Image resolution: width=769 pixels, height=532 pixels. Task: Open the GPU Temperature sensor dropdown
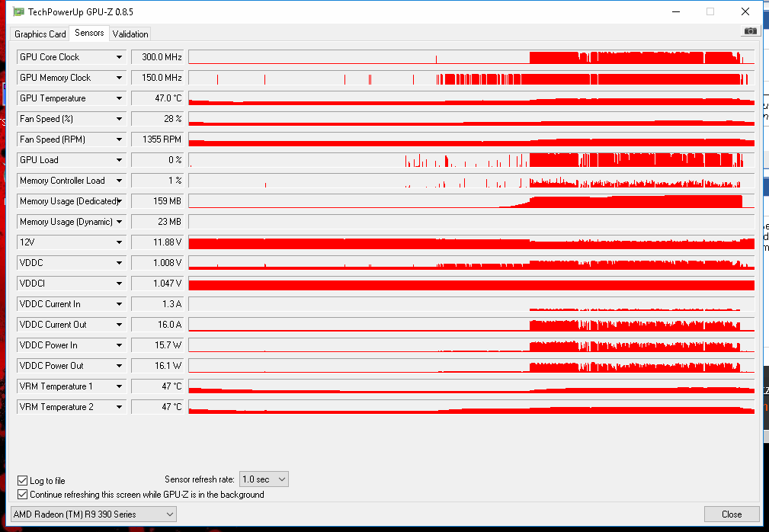(x=119, y=98)
